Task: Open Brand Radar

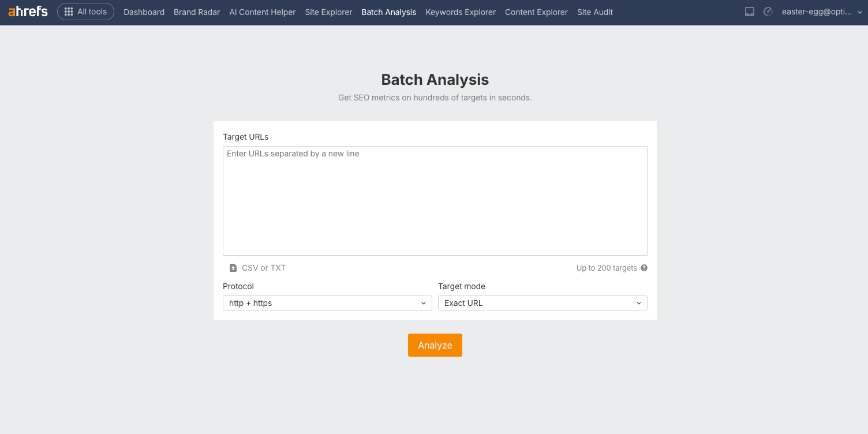Action: 197,12
